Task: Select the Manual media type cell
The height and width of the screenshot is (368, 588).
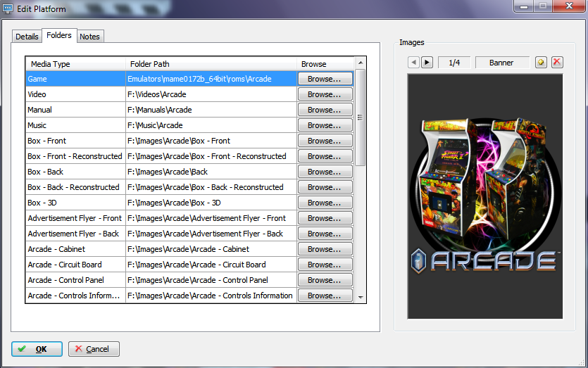Action: pyautogui.click(x=76, y=110)
